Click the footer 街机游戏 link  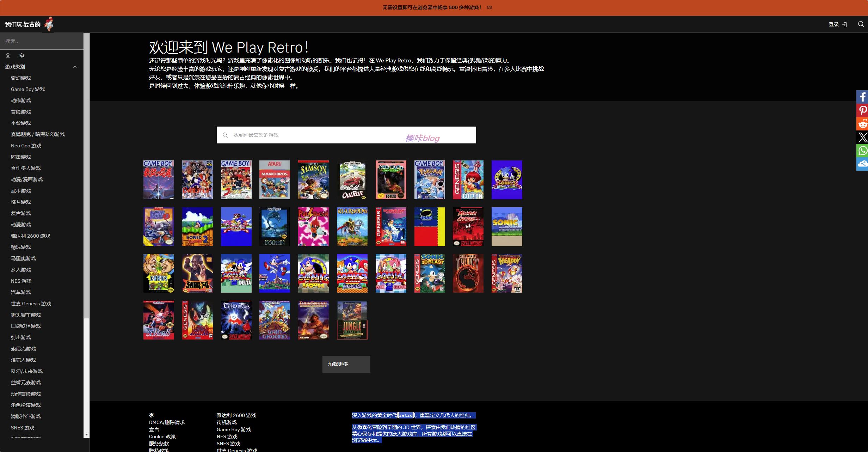[227, 422]
